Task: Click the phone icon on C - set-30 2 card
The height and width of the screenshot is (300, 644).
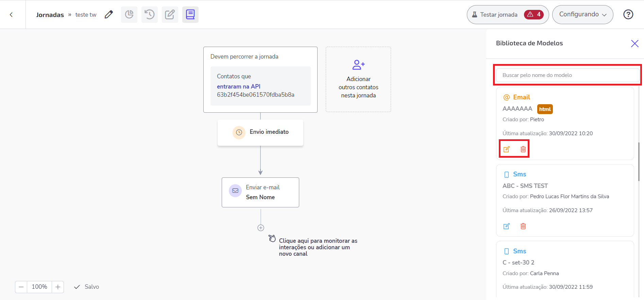Action: [x=506, y=251]
